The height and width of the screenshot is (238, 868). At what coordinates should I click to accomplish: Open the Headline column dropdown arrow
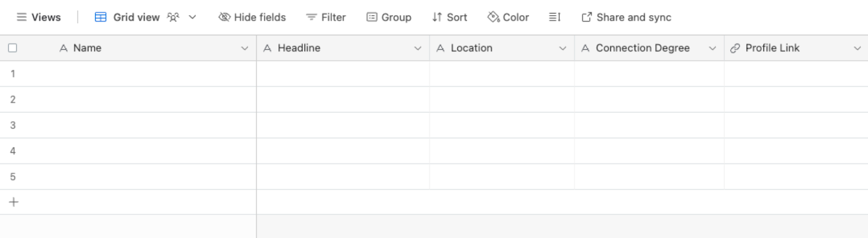coord(418,48)
